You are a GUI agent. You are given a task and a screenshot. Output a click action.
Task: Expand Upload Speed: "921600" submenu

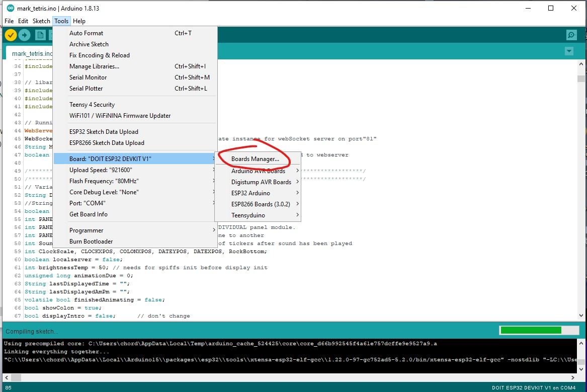(x=135, y=170)
